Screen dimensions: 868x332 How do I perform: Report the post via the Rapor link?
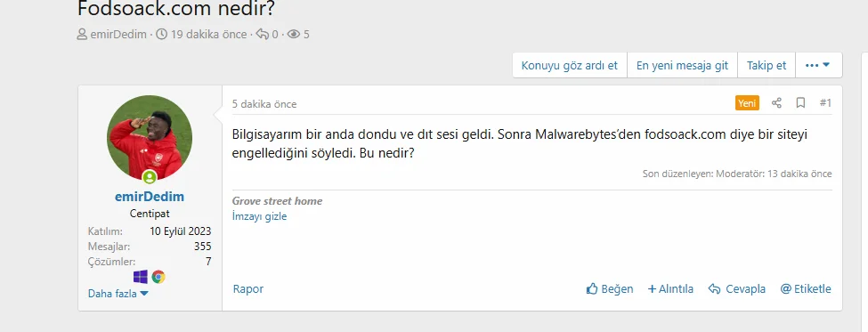pos(248,289)
